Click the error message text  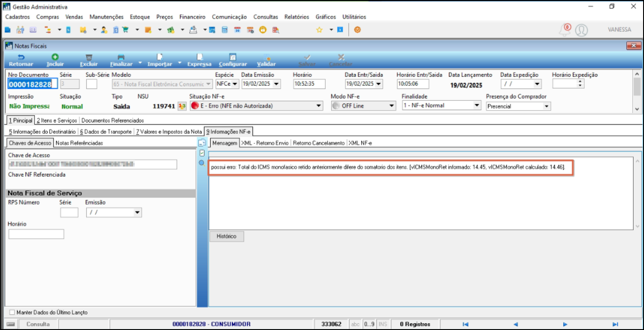coord(388,167)
